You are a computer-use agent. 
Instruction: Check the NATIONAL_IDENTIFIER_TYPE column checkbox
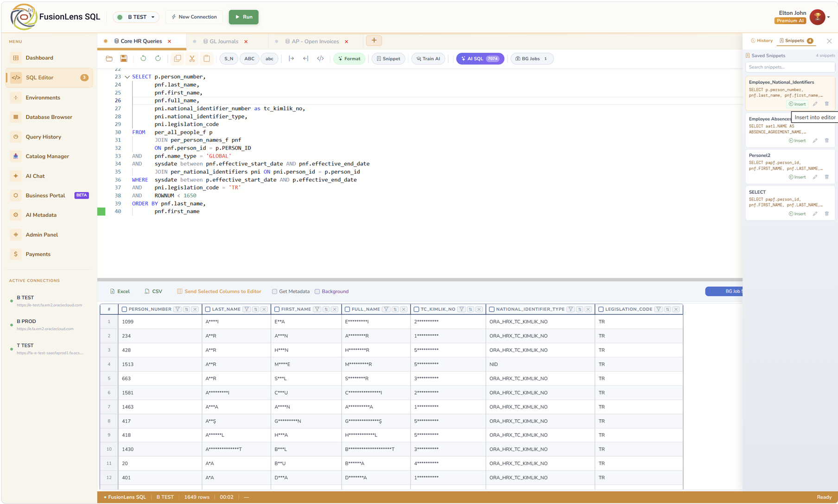coord(492,309)
